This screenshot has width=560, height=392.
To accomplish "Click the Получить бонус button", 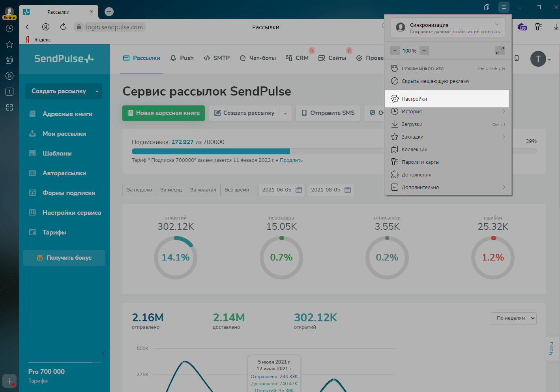I will point(64,258).
